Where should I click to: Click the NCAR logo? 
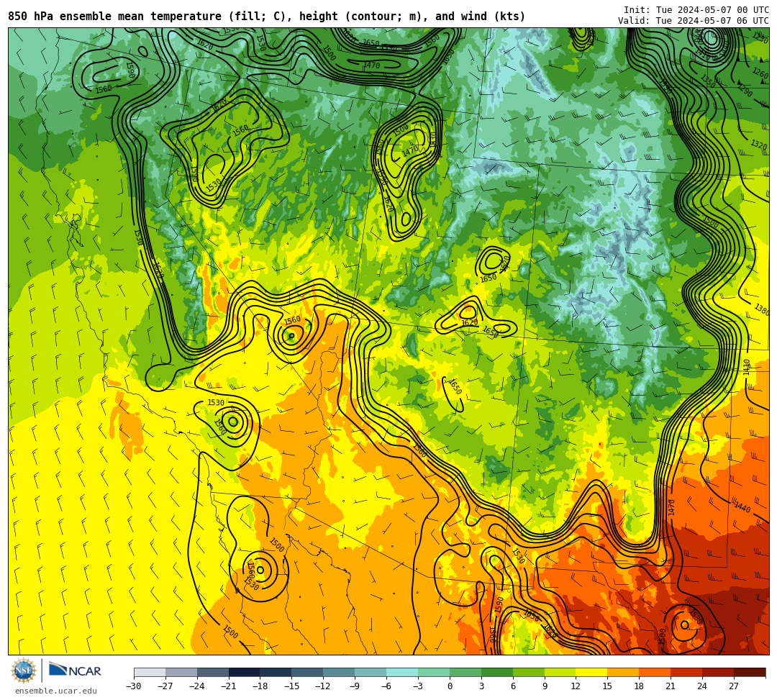pyautogui.click(x=75, y=671)
